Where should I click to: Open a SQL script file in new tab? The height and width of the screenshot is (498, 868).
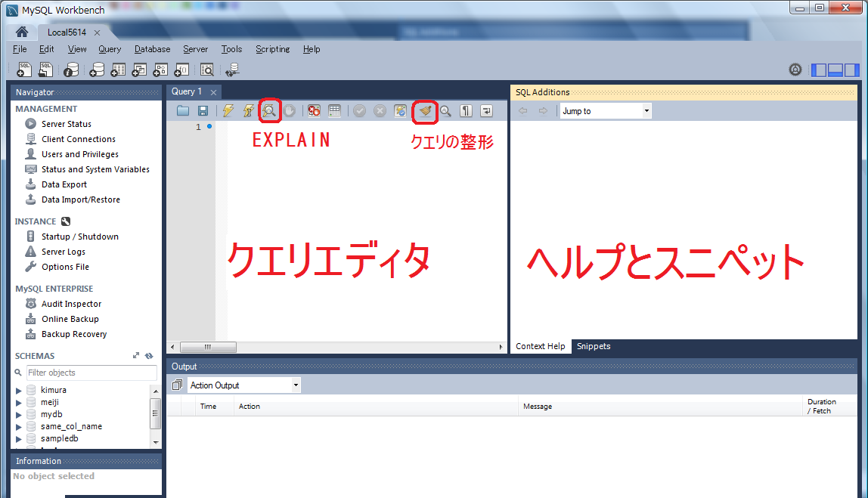pos(45,70)
